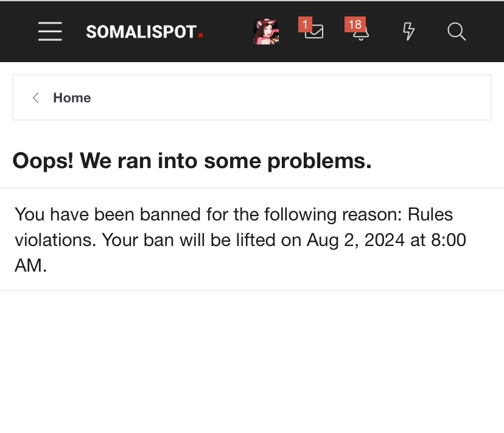Click the red dot after SOMALISPOT
This screenshot has height=433, width=504.
(201, 35)
